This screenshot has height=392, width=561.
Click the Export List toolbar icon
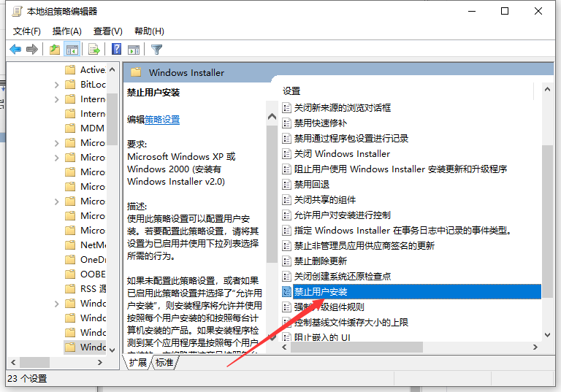tap(93, 50)
